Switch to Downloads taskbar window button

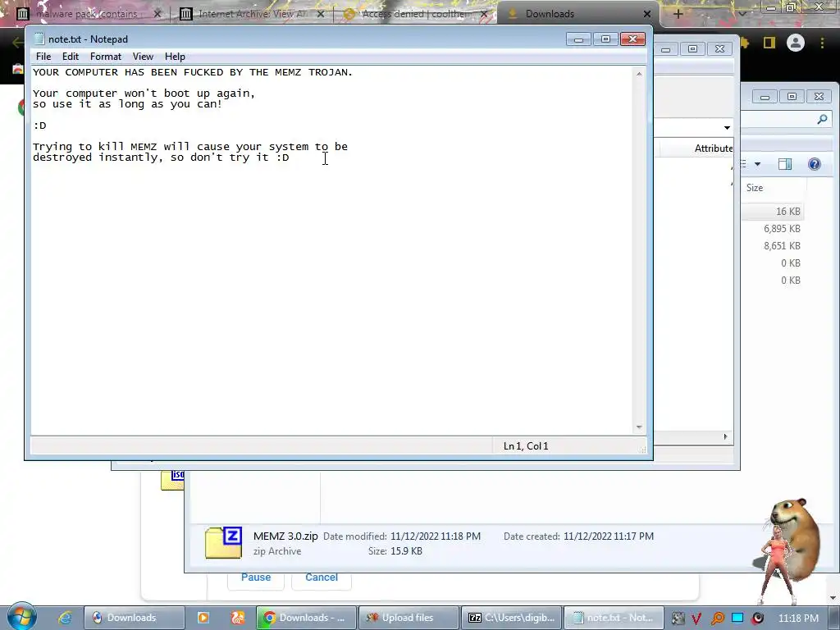(135, 618)
